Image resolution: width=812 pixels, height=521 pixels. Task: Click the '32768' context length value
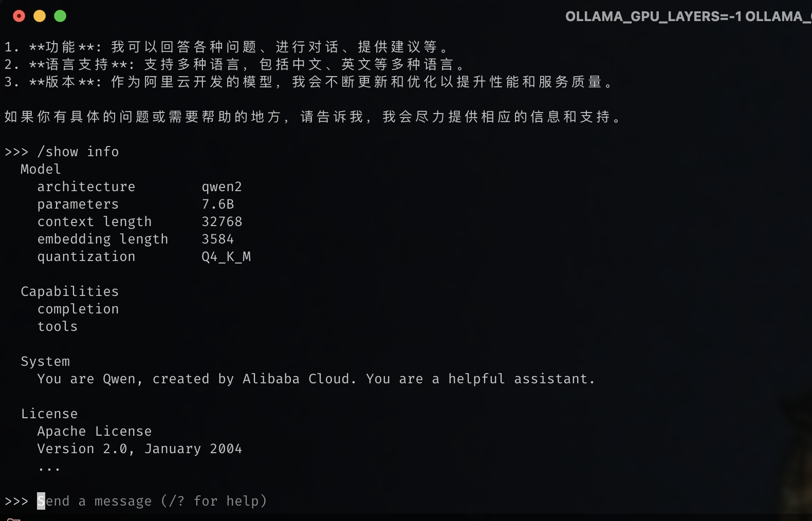(222, 221)
